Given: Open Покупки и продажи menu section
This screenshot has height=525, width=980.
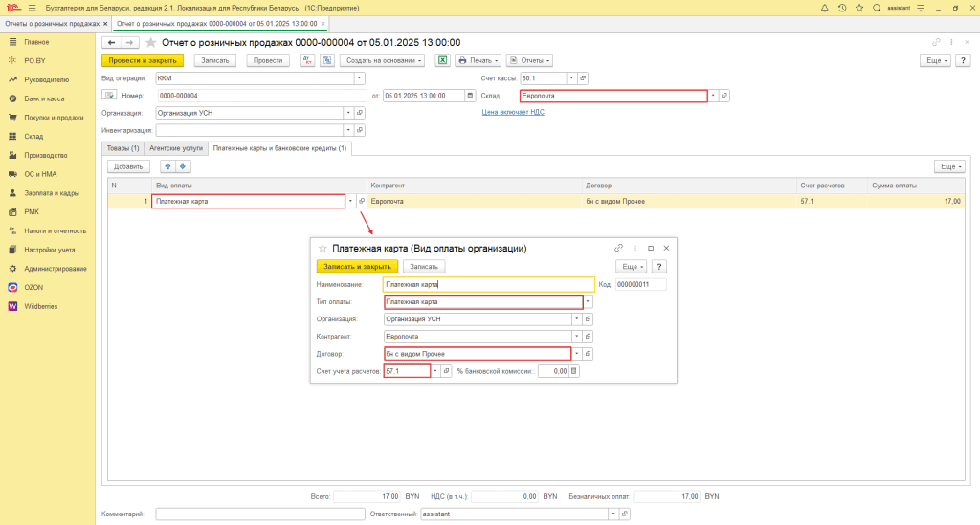Looking at the screenshot, I should 54,118.
